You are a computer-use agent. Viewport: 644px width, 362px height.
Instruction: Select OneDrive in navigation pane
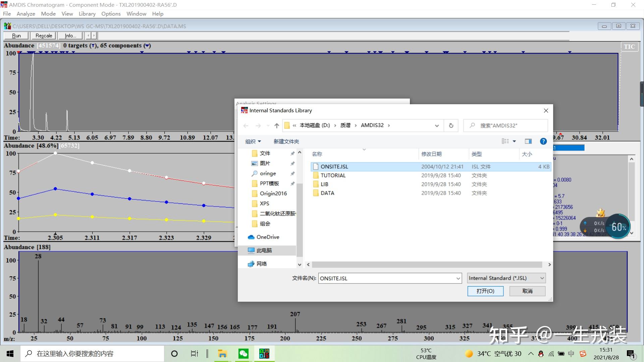point(267,237)
